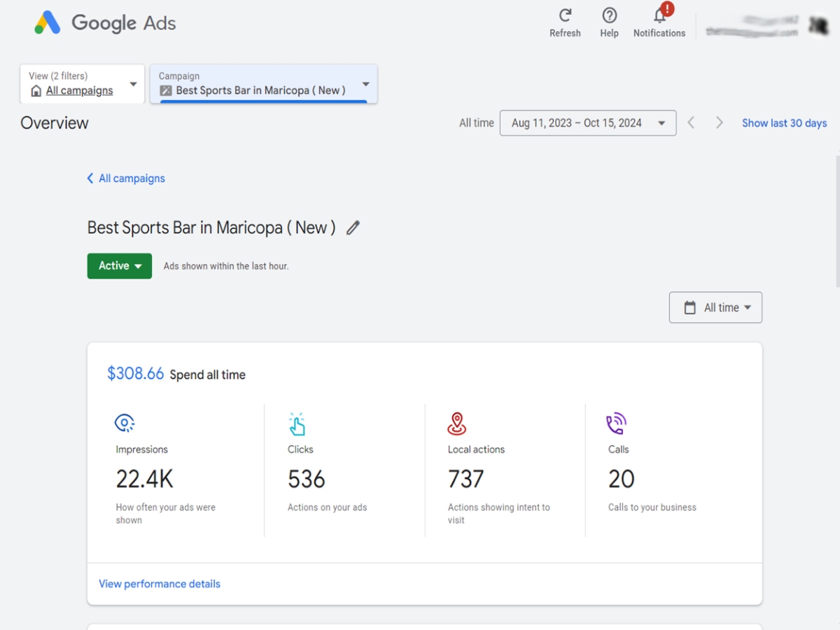Click the Impressions eye icon

coord(125,423)
